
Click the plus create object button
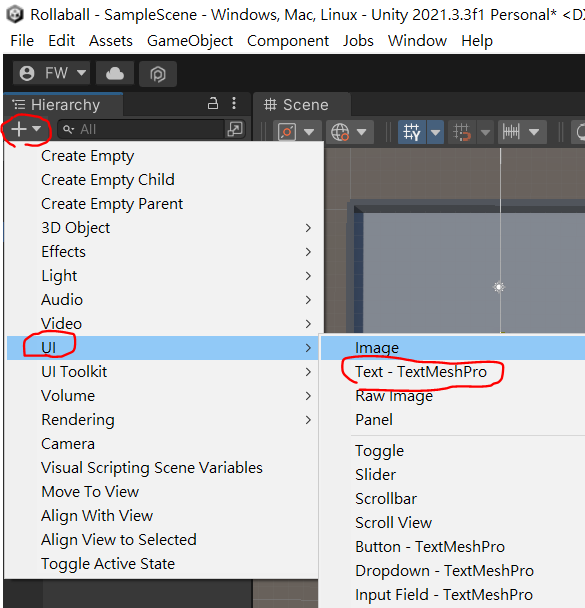pos(26,129)
